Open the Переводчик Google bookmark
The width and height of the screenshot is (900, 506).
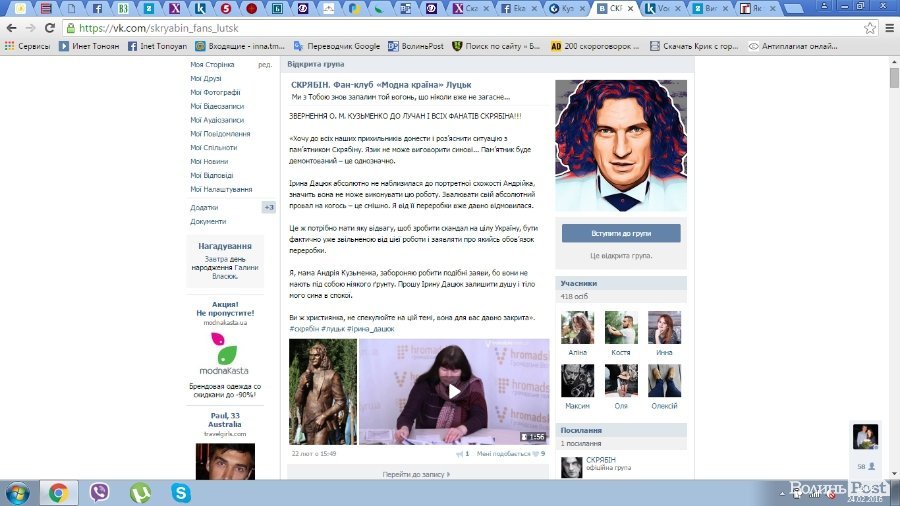(x=337, y=46)
